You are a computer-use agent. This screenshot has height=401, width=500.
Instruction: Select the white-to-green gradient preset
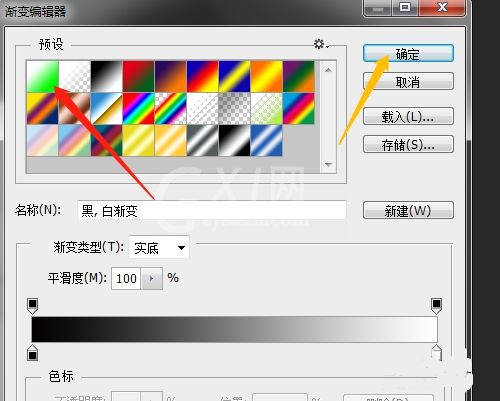43,76
